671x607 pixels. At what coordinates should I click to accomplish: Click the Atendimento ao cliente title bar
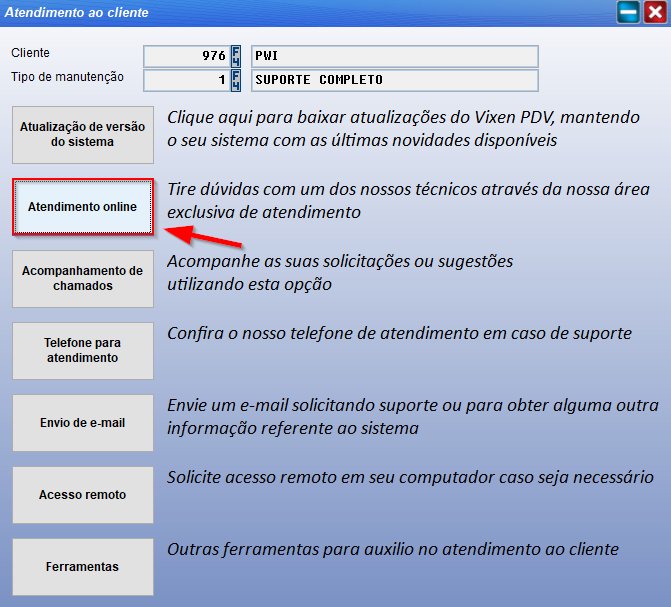(300, 13)
